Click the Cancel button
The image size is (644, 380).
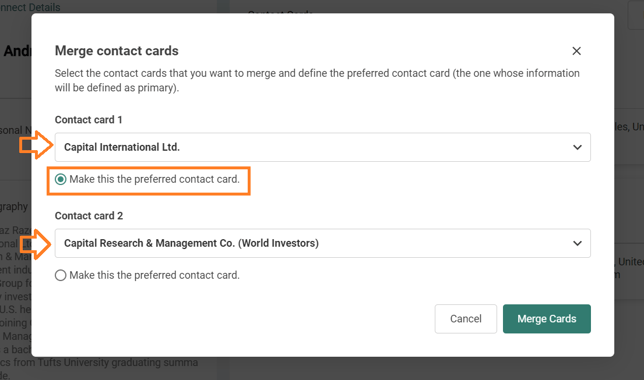466,319
